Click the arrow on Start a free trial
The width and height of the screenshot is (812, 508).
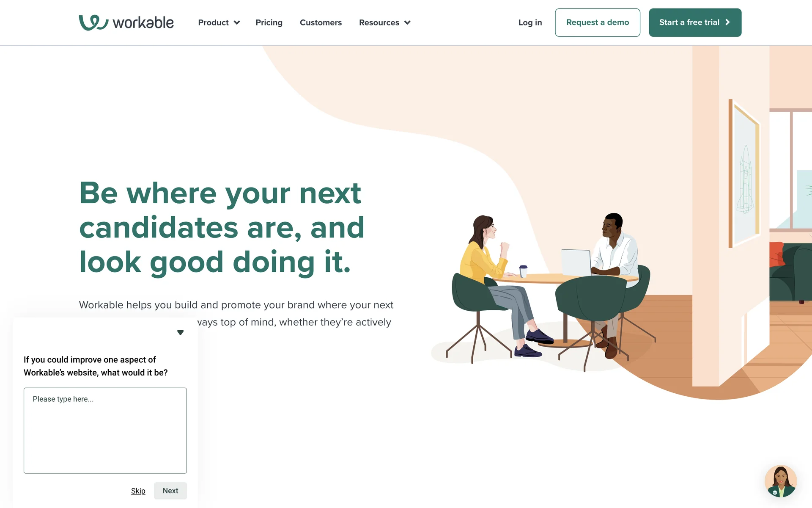[x=727, y=22]
